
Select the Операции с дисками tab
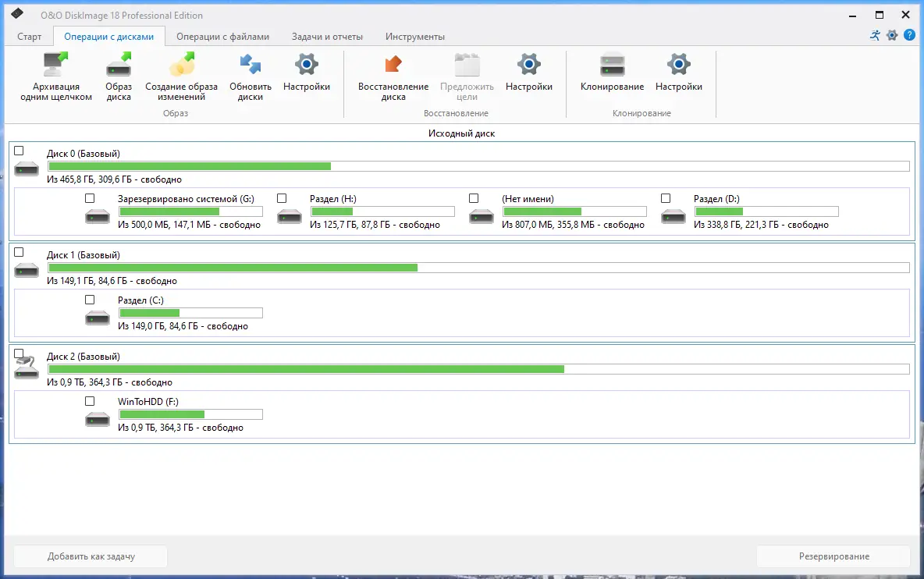tap(109, 37)
